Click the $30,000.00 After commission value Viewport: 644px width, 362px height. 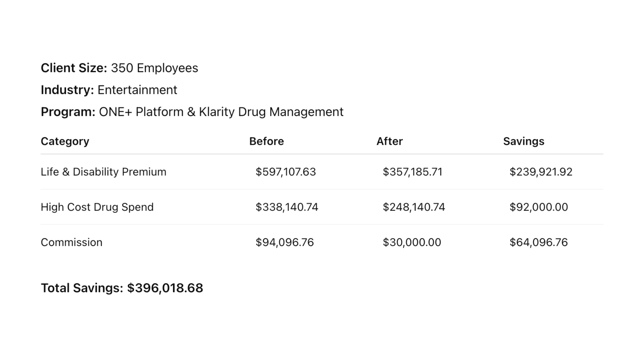click(x=412, y=242)
